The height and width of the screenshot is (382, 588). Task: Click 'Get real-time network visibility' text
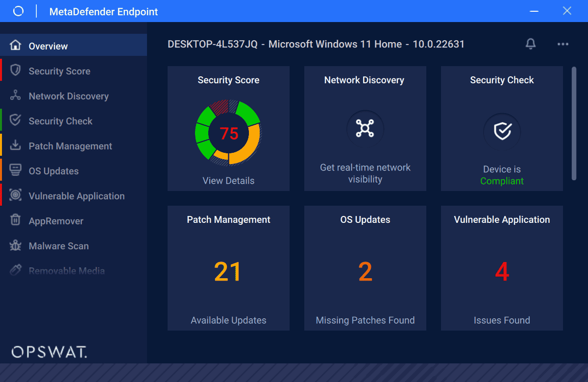(x=365, y=173)
